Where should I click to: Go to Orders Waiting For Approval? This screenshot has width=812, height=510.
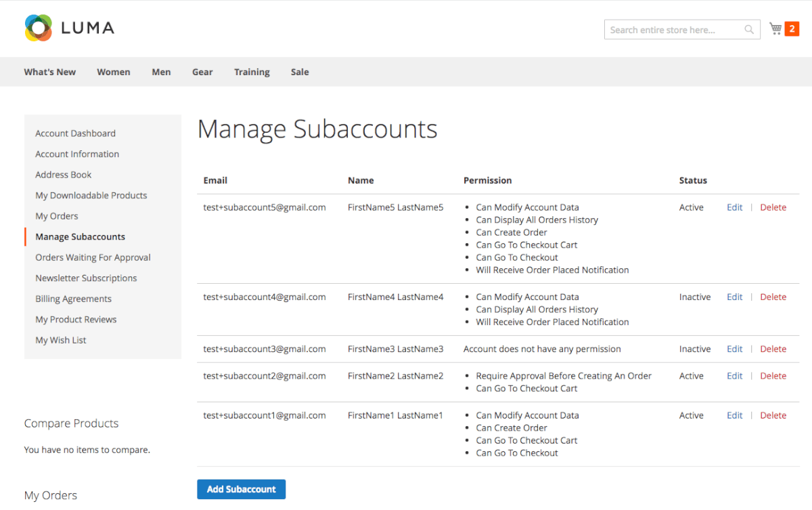coord(93,257)
